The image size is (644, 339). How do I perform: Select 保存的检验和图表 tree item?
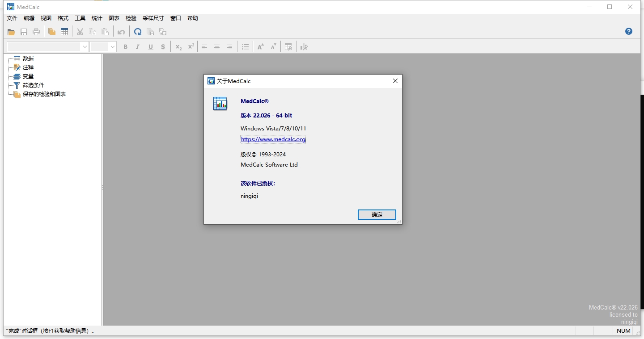(x=44, y=94)
